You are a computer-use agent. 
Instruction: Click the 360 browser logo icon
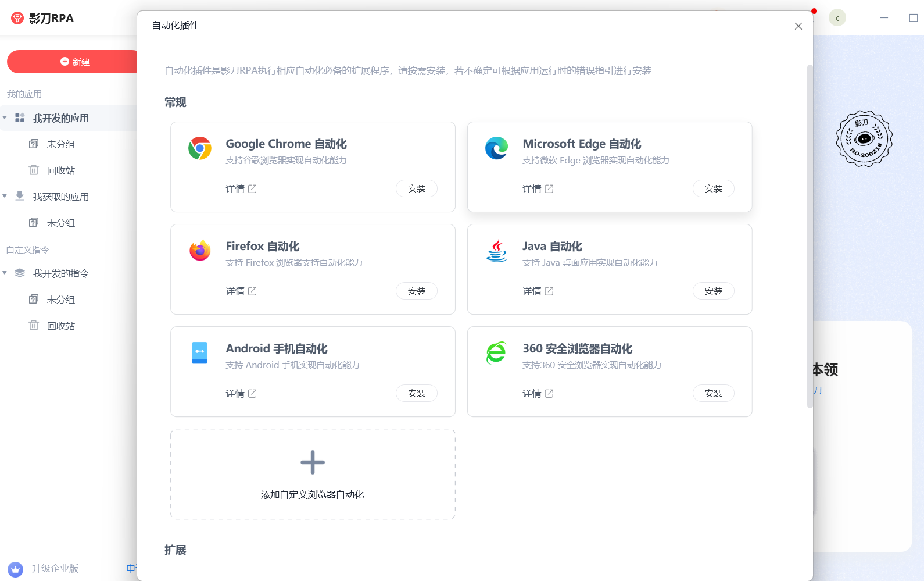[497, 353]
